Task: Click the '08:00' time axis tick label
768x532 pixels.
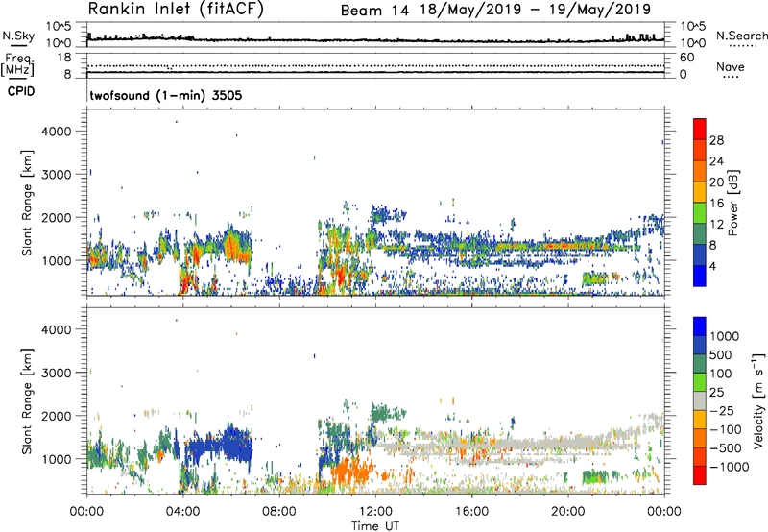Action: 279,512
